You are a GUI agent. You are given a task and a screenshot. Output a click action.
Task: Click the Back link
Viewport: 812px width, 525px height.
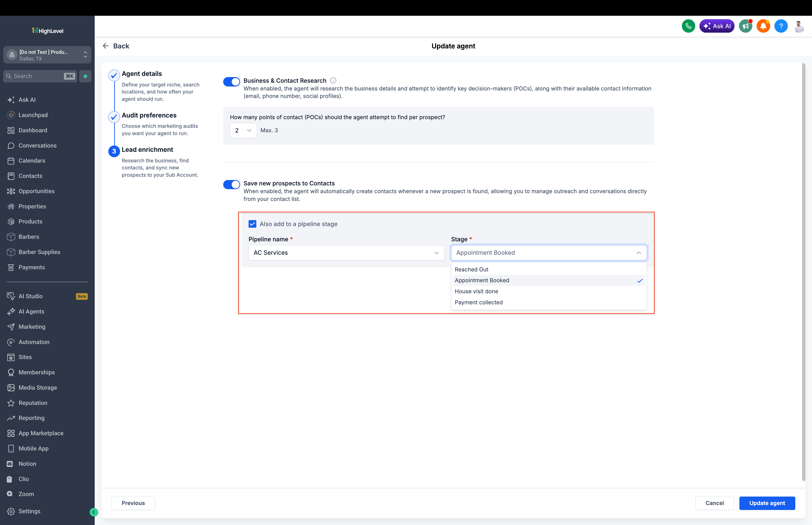pos(116,46)
